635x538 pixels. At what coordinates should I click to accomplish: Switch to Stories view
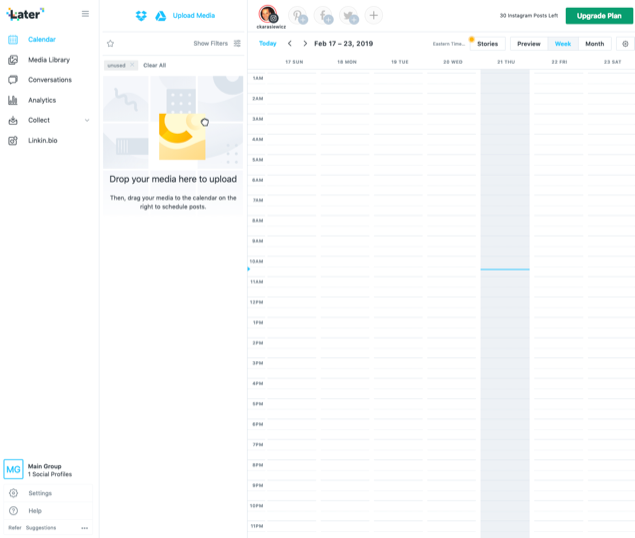[488, 44]
